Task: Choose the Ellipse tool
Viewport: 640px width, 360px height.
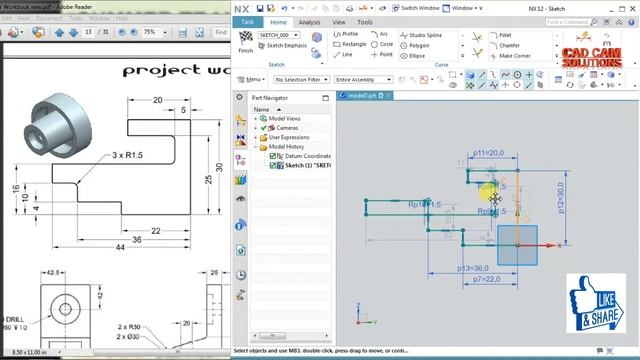Action: [413, 56]
